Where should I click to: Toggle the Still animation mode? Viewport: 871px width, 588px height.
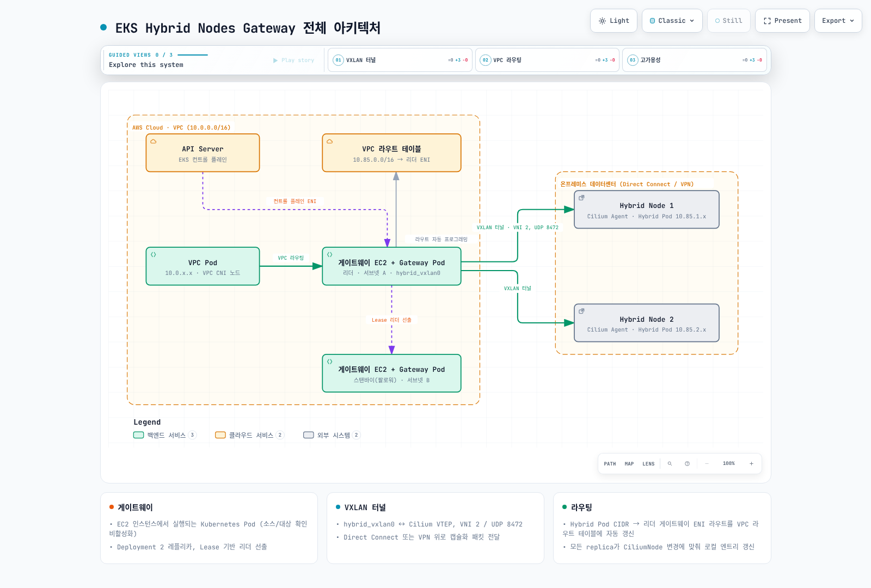pos(728,21)
